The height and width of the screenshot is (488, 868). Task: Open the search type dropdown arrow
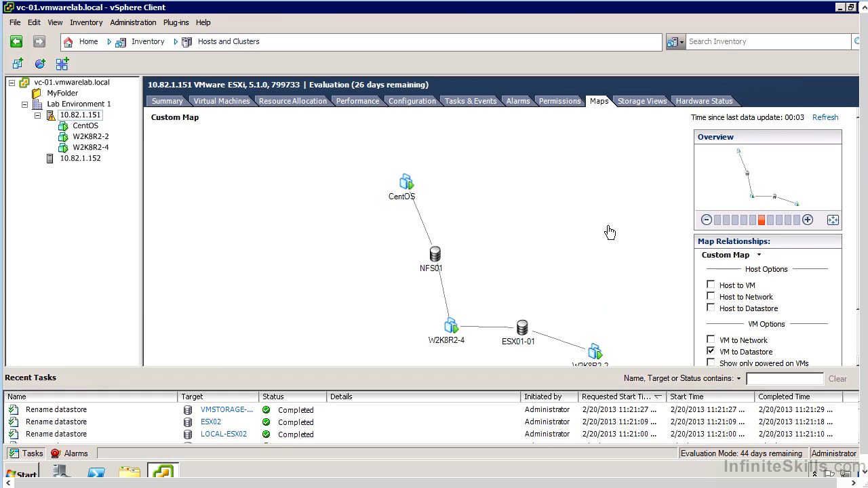coord(682,42)
